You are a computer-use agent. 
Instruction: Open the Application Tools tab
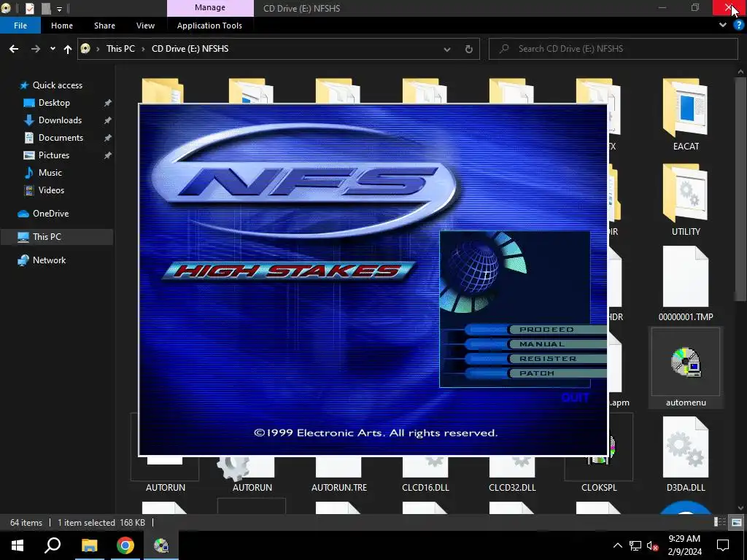coord(209,26)
